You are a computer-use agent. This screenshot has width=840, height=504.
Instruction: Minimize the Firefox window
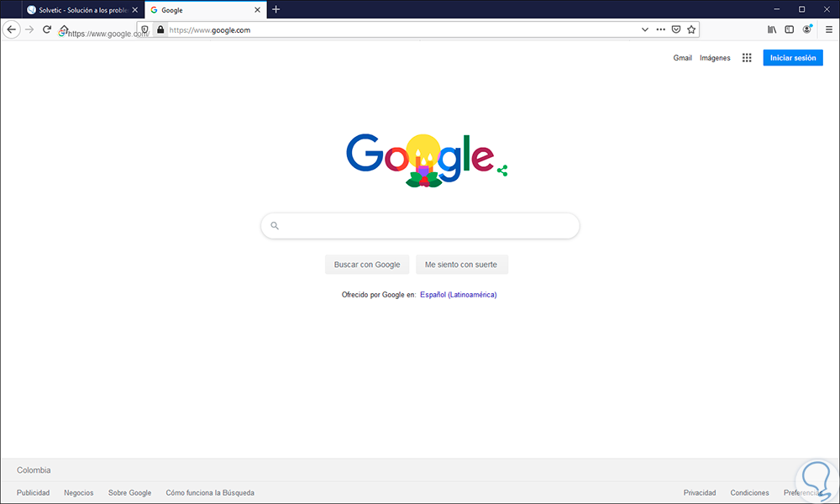[x=777, y=9]
